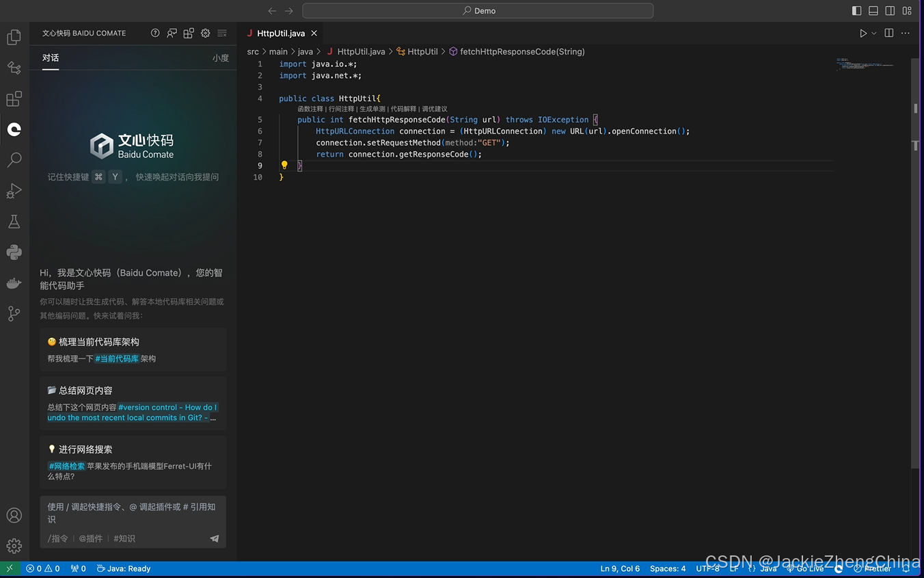
Task: Click the Demo command center search box
Action: click(x=478, y=11)
